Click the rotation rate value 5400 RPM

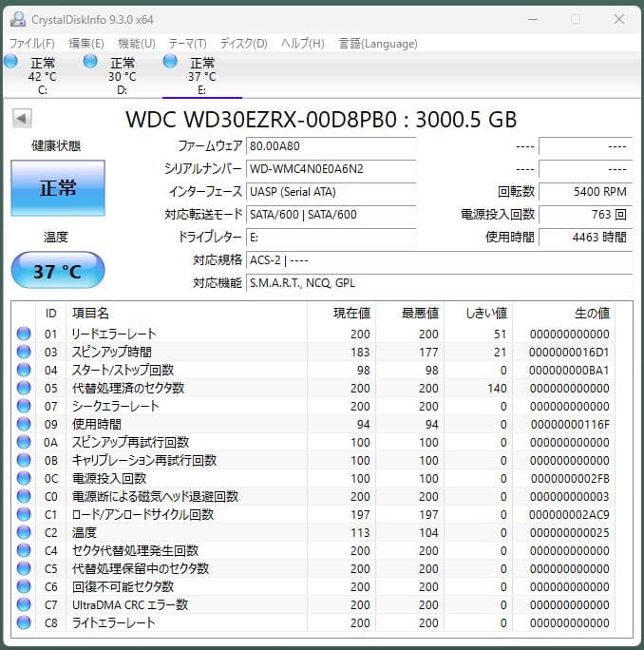pos(585,192)
